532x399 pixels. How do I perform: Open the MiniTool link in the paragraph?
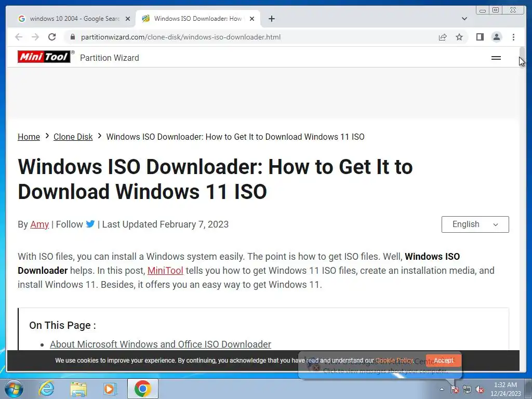165,270
